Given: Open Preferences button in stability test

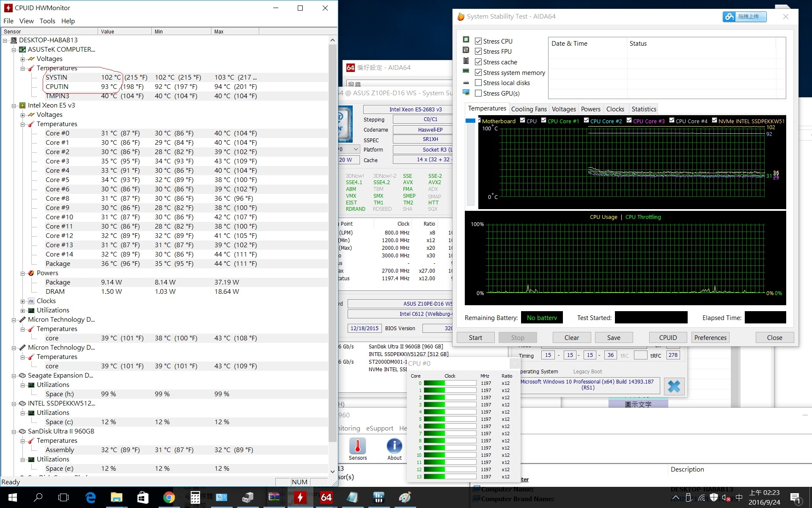Looking at the screenshot, I should click(x=710, y=337).
